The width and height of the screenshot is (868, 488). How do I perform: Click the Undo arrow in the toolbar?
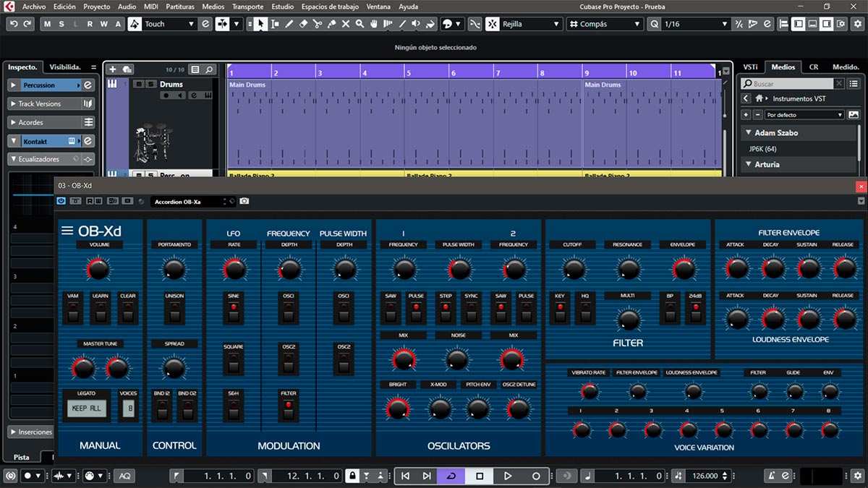pyautogui.click(x=14, y=24)
